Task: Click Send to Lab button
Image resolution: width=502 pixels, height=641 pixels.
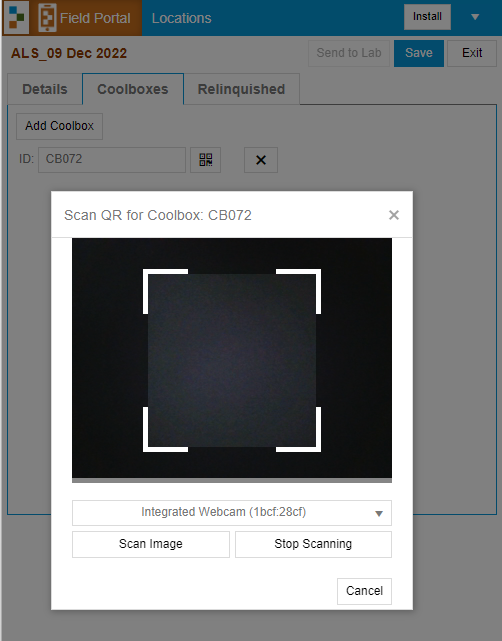Action: 349,53
